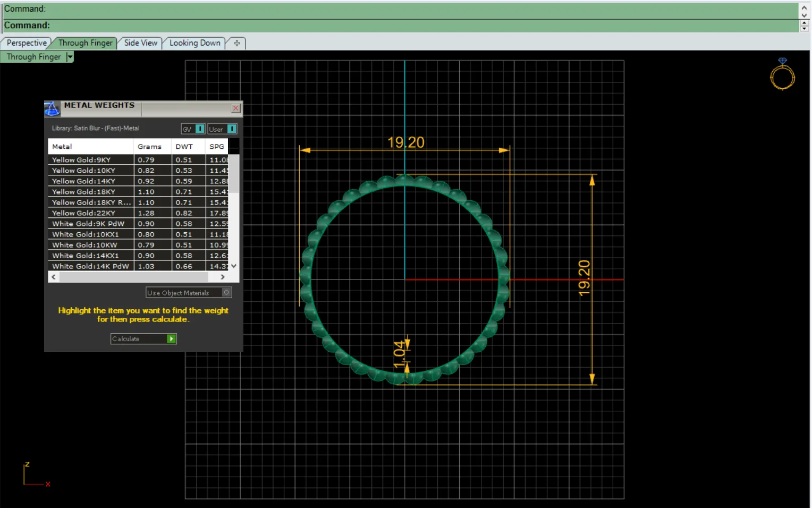Switch to the Looking Down tab

click(x=194, y=43)
